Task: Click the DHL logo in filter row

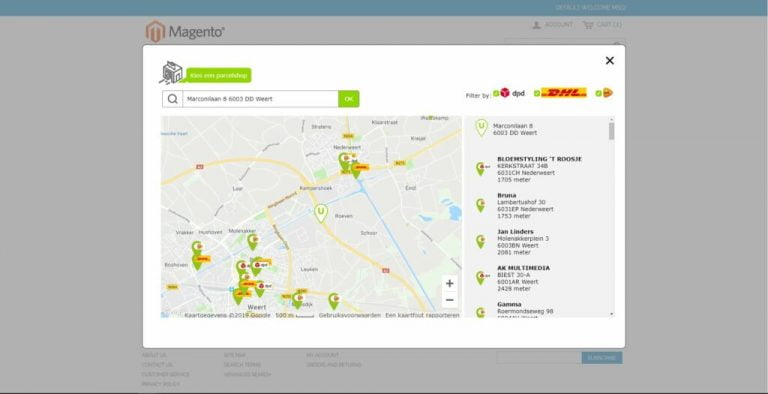Action: tap(564, 93)
